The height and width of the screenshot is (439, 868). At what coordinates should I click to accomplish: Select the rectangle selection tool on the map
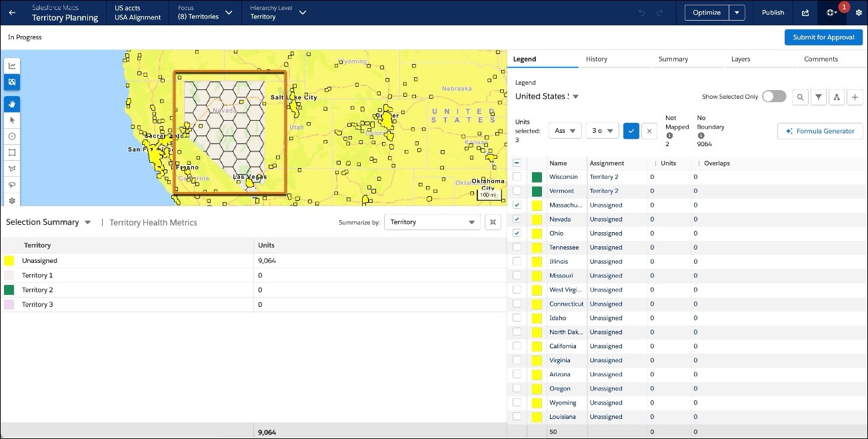pos(12,152)
